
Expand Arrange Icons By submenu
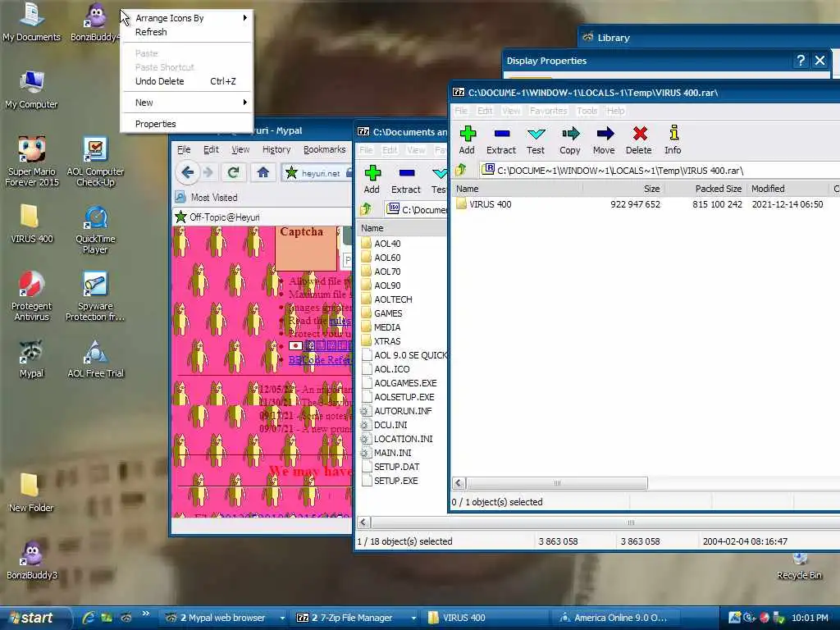(x=186, y=18)
